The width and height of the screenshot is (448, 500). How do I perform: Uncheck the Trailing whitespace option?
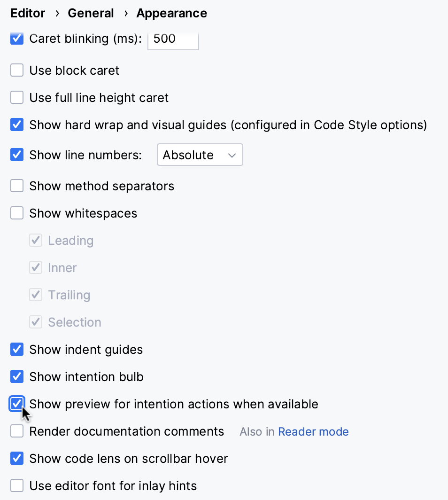click(36, 295)
